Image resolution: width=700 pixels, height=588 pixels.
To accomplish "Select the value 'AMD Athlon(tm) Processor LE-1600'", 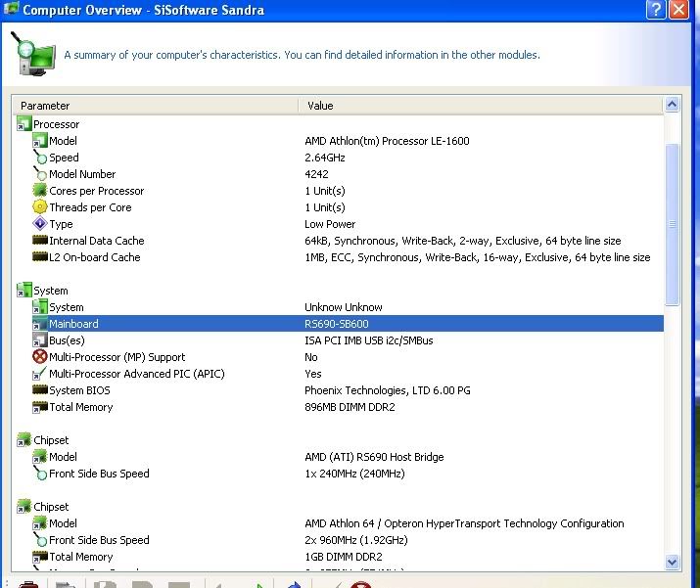I will [387, 141].
